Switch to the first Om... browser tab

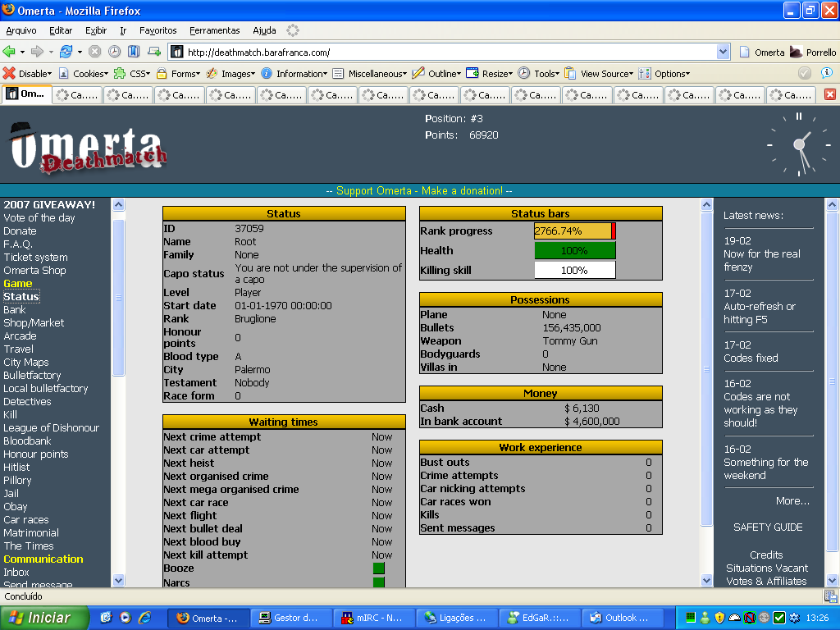click(x=27, y=94)
